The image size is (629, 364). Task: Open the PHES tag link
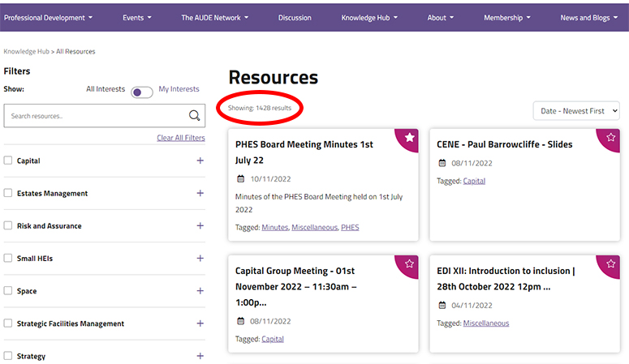pos(350,228)
